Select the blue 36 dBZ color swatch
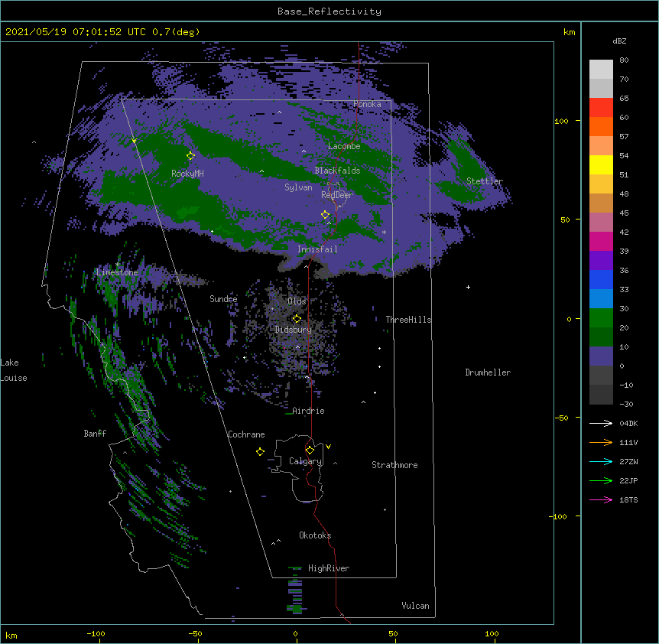This screenshot has width=659, height=644. pos(601,279)
